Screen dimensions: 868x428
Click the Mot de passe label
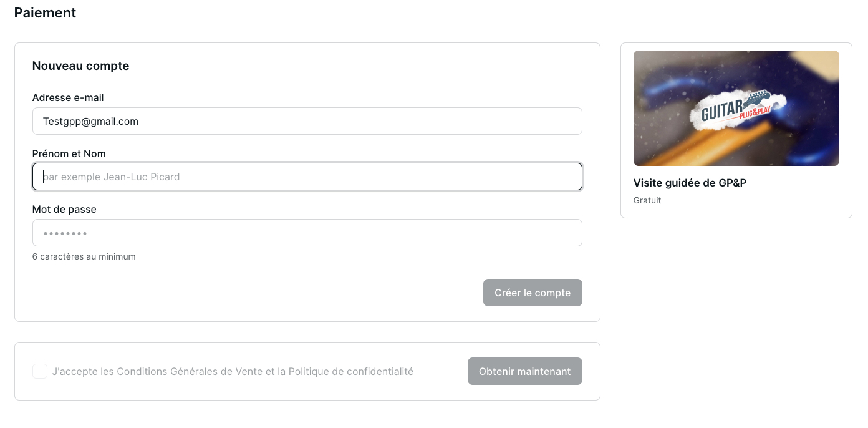click(64, 209)
